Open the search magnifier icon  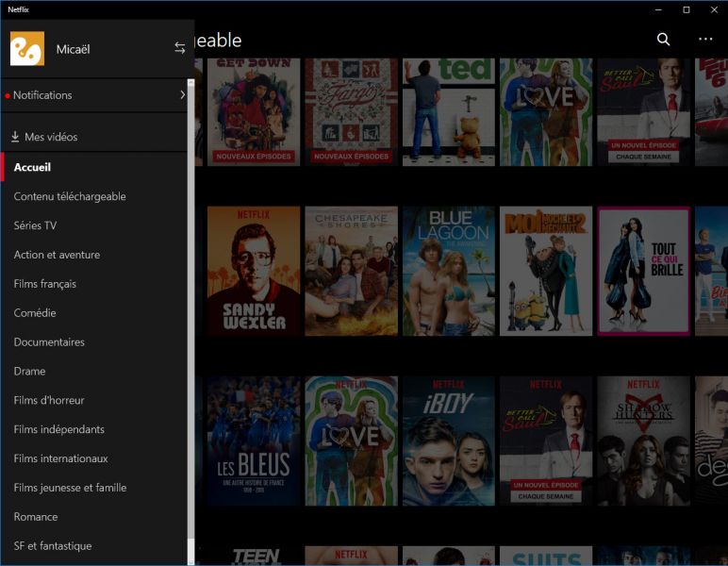[x=664, y=40]
